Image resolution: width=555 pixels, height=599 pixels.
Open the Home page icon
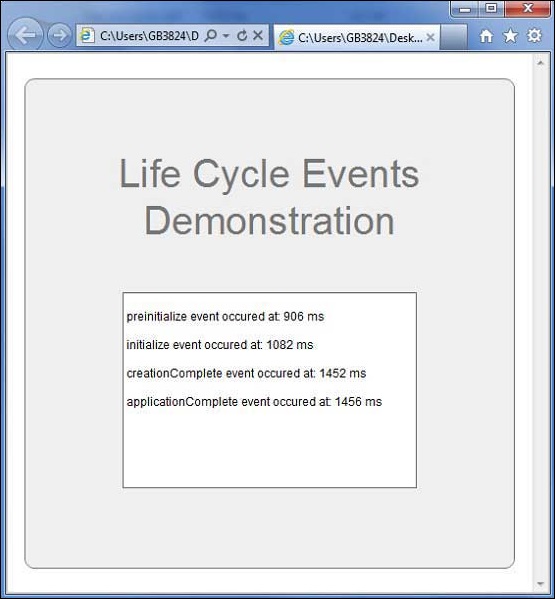(x=486, y=36)
